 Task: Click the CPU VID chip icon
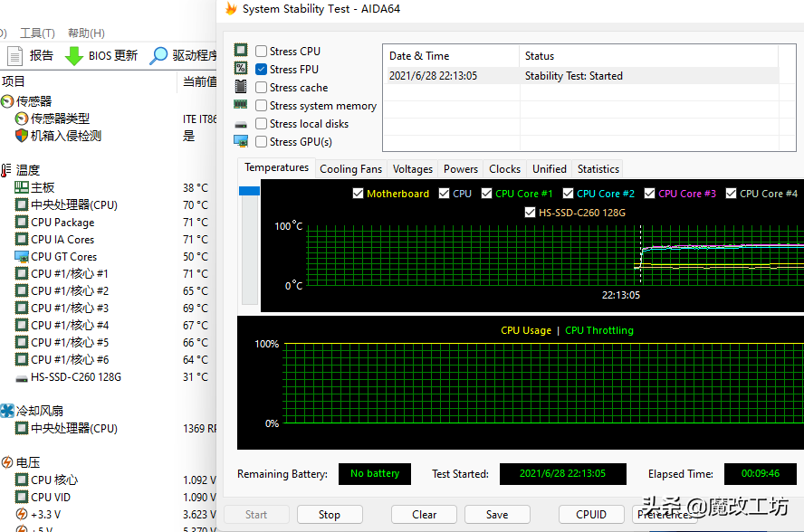[x=22, y=497]
